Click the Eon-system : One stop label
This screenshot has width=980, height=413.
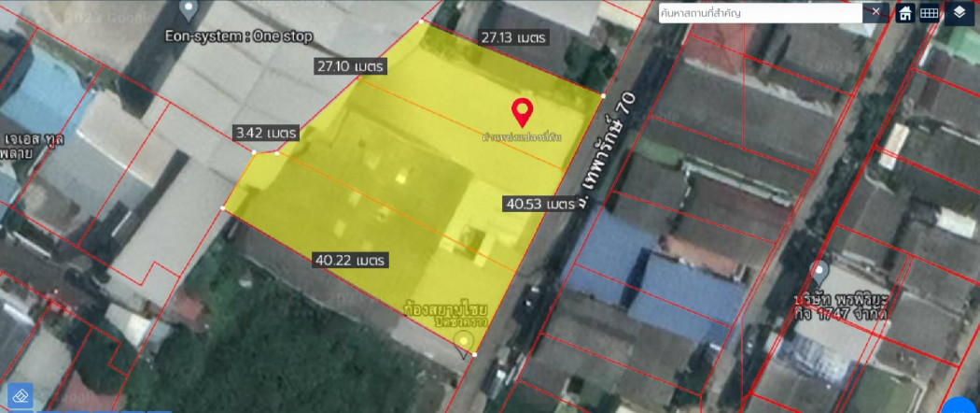pyautogui.click(x=238, y=36)
